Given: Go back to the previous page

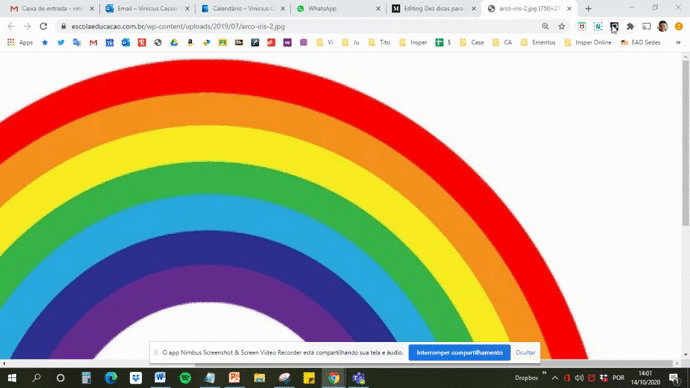Looking at the screenshot, I should (11, 26).
